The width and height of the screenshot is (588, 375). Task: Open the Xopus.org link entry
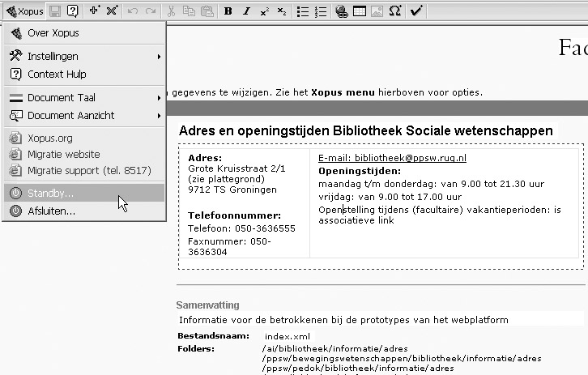click(84, 138)
